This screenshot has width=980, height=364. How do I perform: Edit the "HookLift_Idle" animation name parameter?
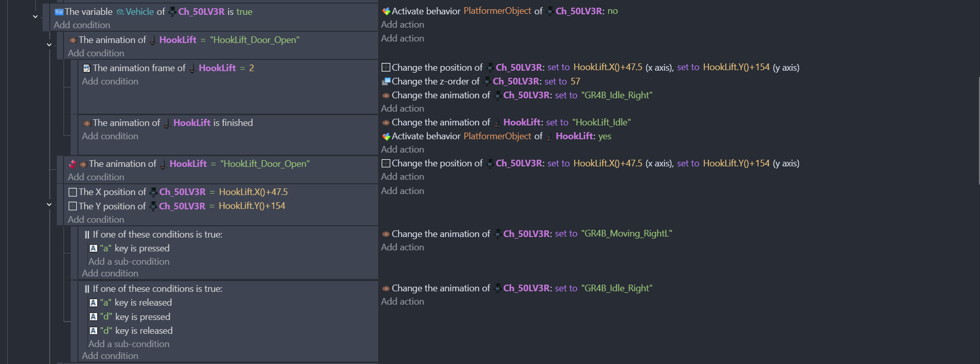click(601, 122)
